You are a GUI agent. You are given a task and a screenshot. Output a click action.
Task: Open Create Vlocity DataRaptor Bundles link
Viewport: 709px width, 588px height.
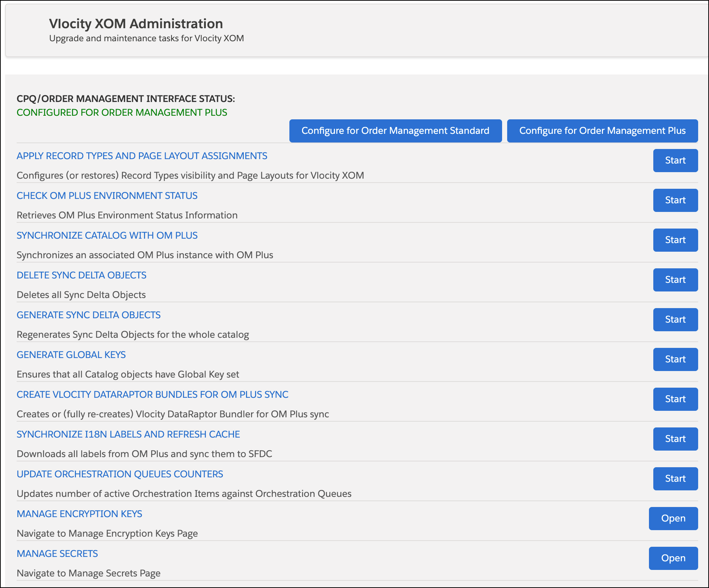pos(152,395)
